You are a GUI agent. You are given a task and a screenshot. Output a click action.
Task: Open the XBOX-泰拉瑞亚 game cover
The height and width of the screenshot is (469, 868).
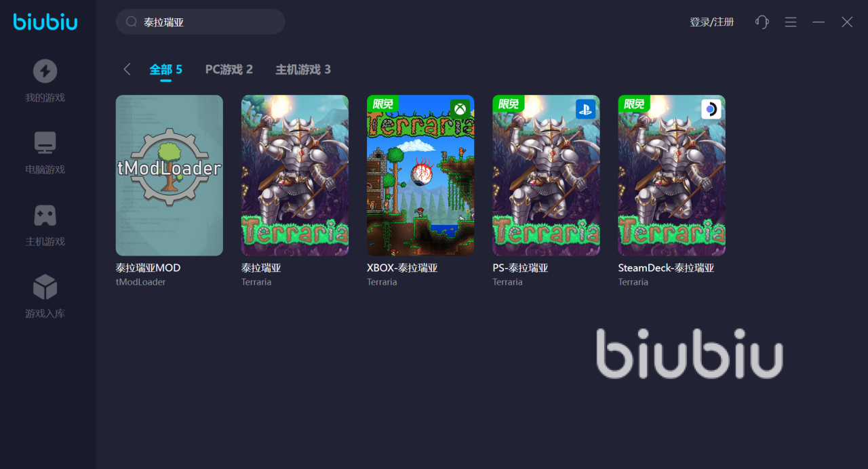(x=420, y=175)
